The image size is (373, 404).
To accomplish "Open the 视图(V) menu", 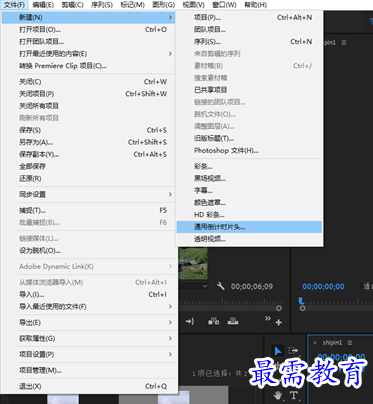I will click(193, 5).
